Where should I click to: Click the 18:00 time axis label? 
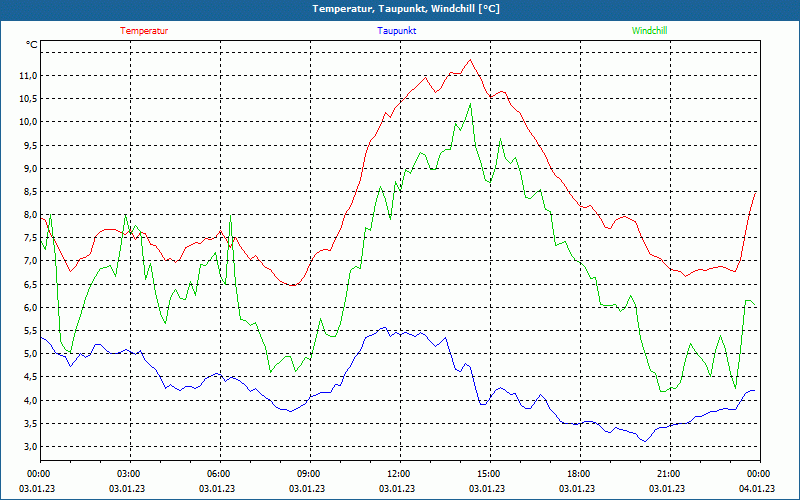(577, 474)
